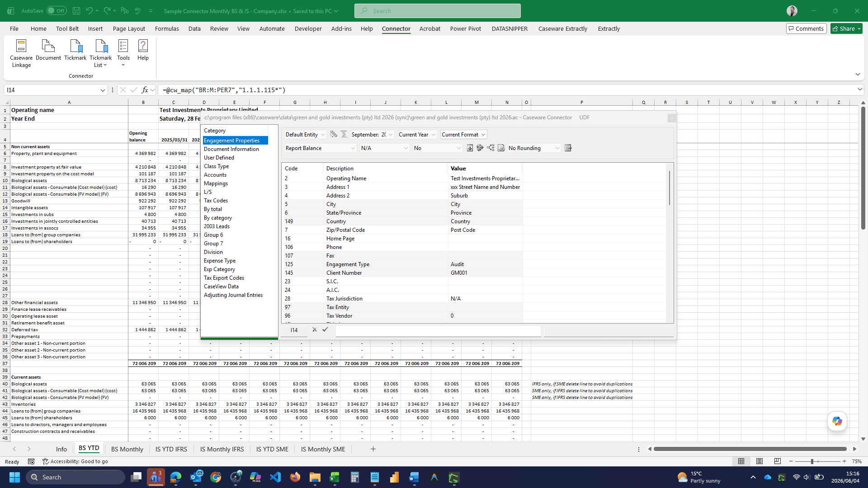The height and width of the screenshot is (488, 868).
Task: Click the indent lines icon before the period dropdown
Action: 344,134
